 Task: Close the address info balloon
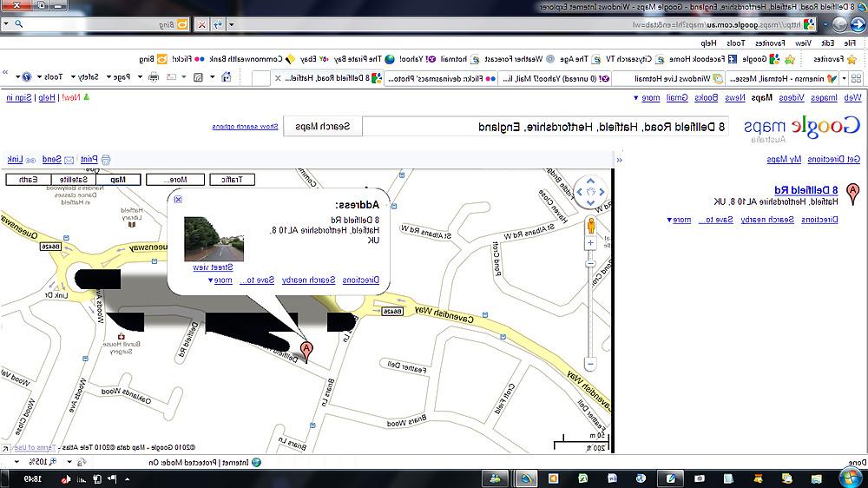(178, 200)
